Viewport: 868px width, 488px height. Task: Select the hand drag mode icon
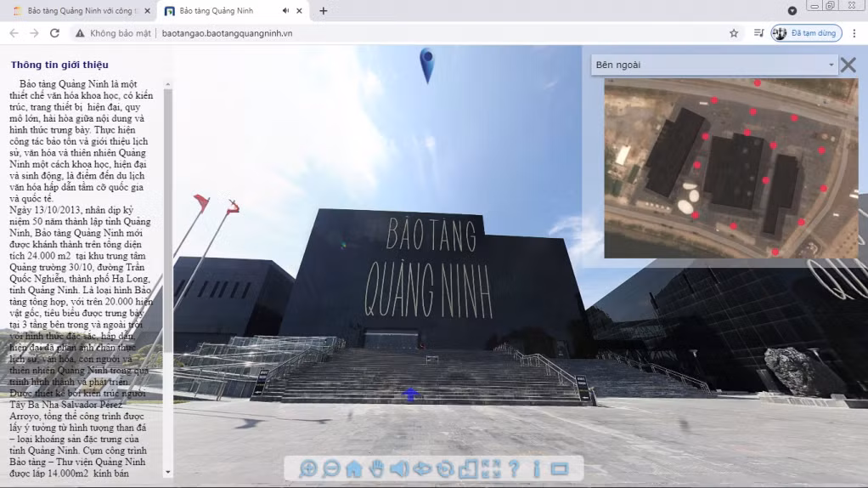click(376, 469)
